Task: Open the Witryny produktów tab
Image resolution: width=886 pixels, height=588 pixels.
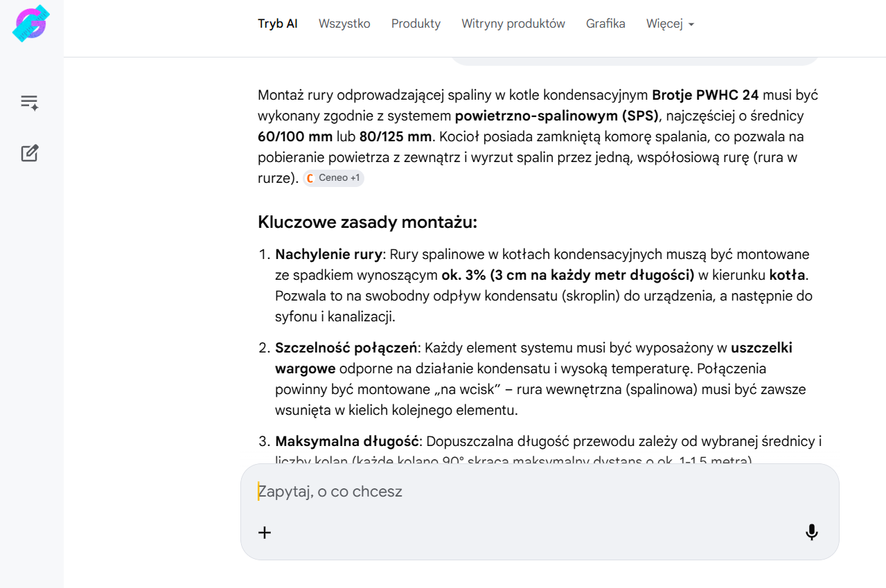Action: click(513, 24)
